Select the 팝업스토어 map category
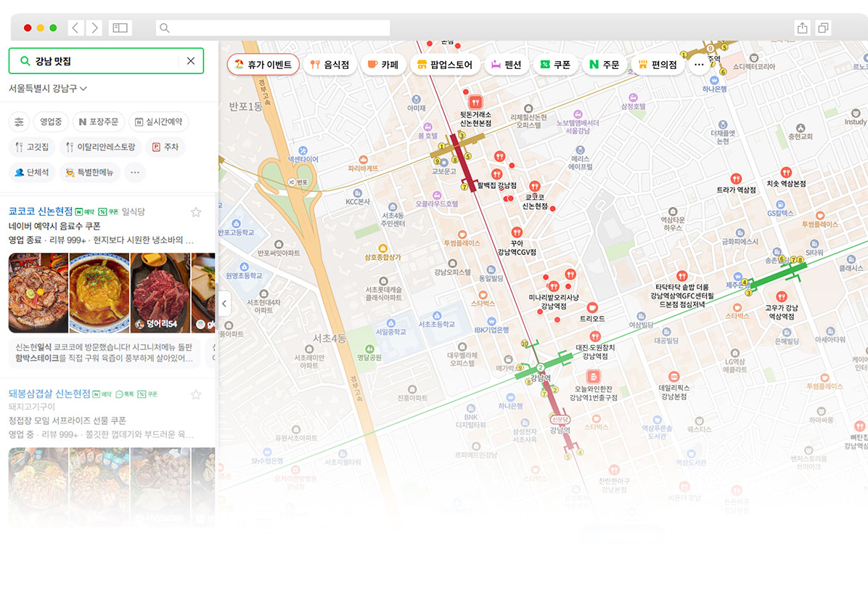 click(444, 65)
